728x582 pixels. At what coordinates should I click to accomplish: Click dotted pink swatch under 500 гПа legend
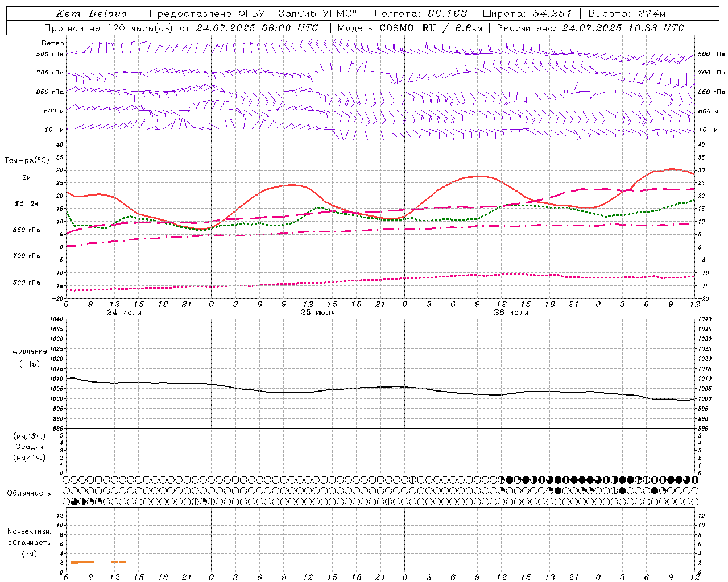click(x=25, y=289)
